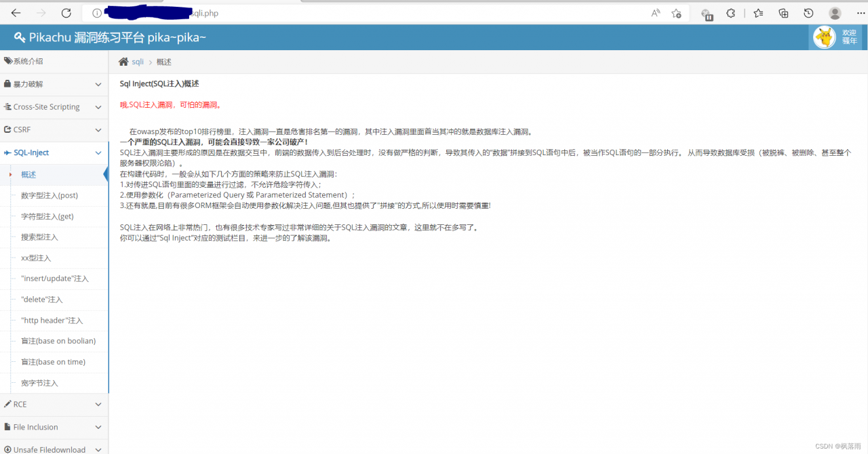868x454 pixels.
Task: Expand the Unsafe Filedownload category
Action: [x=98, y=449]
